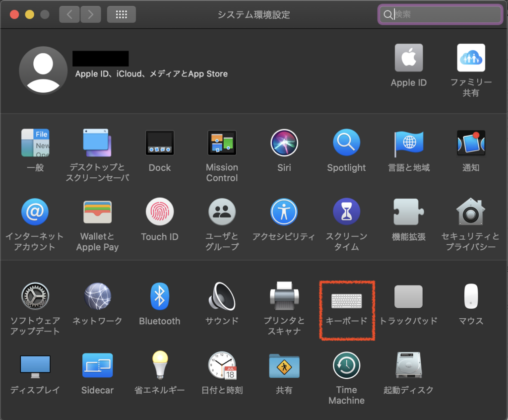Open the Siri preferences icon
The height and width of the screenshot is (420, 508).
click(284, 142)
